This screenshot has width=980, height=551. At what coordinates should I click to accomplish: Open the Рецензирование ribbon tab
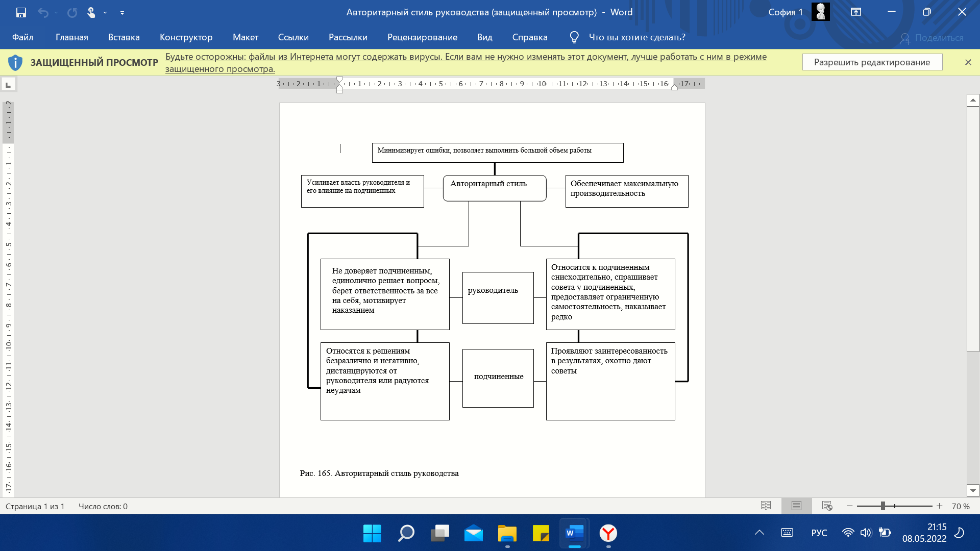tap(422, 37)
